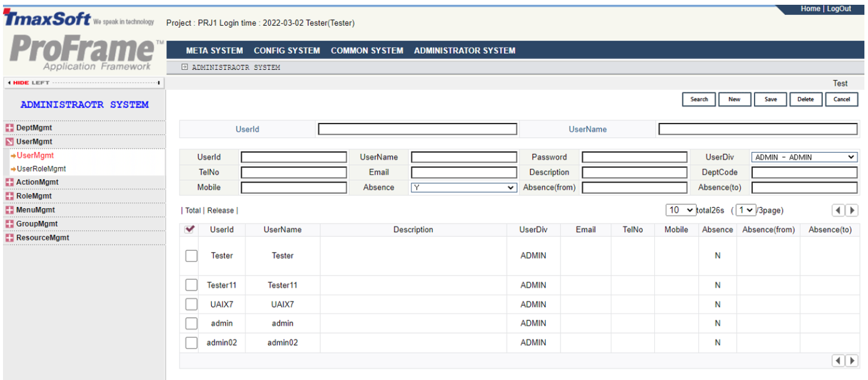The image size is (868, 380).
Task: Open GroupMgmt via its plus icon
Action: (x=10, y=224)
